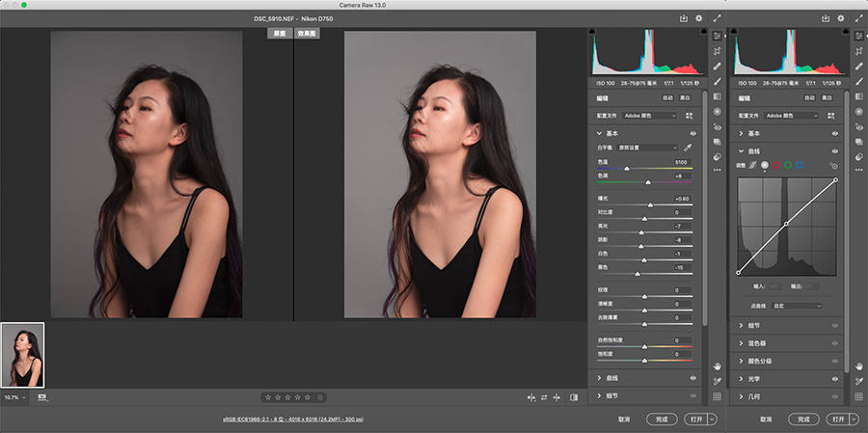Image resolution: width=868 pixels, height=433 pixels.
Task: Expand the 混色器 panel section
Action: pos(759,342)
